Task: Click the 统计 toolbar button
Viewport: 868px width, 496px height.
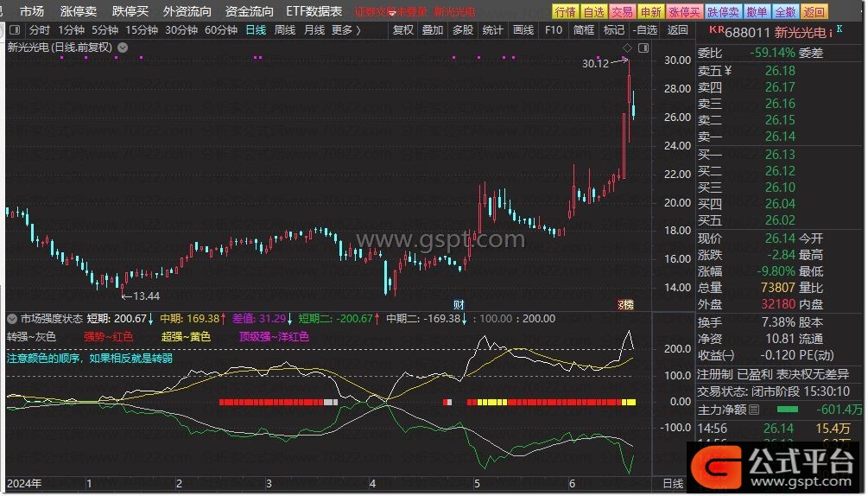Action: [492, 30]
